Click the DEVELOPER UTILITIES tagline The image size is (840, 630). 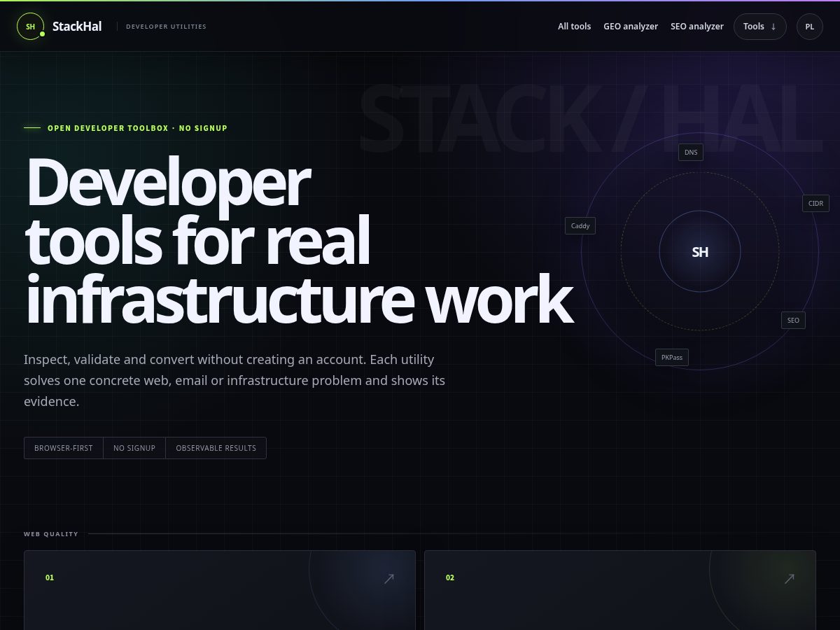click(166, 27)
